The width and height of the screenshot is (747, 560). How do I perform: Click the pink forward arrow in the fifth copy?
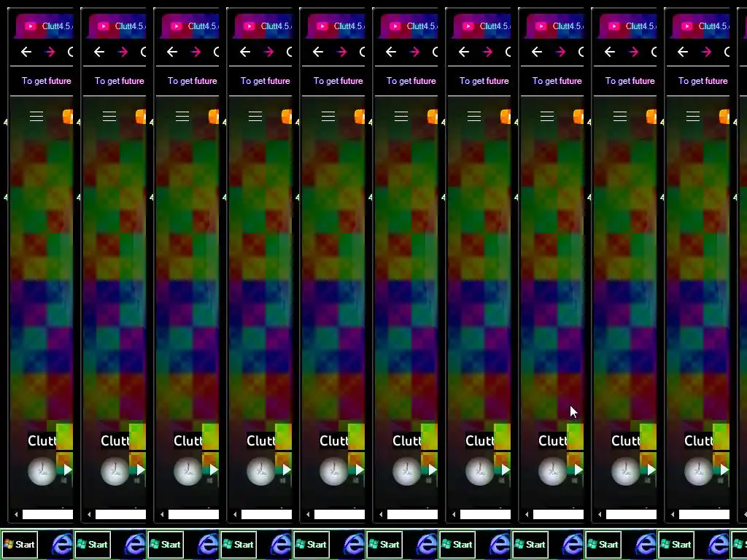341,52
